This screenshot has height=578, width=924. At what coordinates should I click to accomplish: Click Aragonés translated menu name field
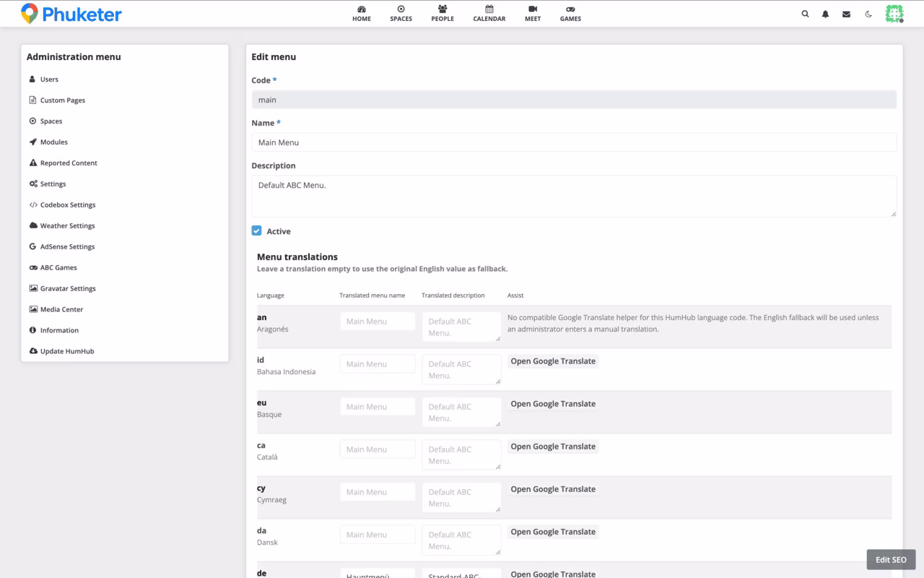378,322
